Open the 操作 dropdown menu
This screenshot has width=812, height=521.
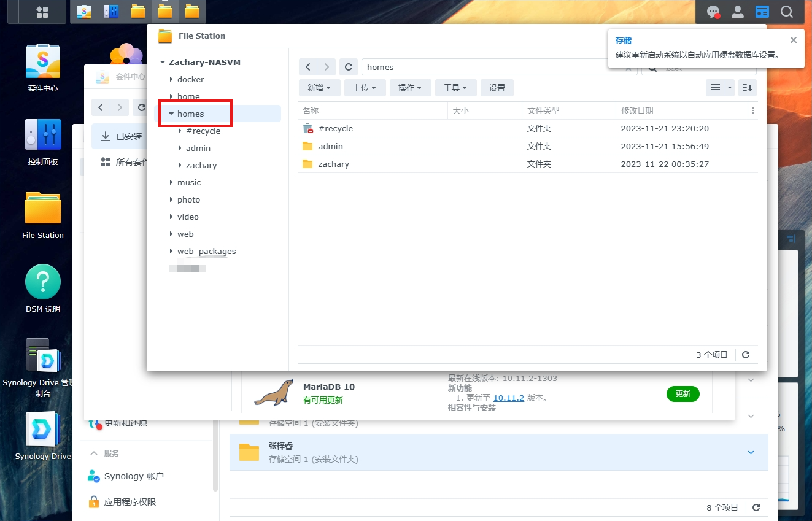410,88
